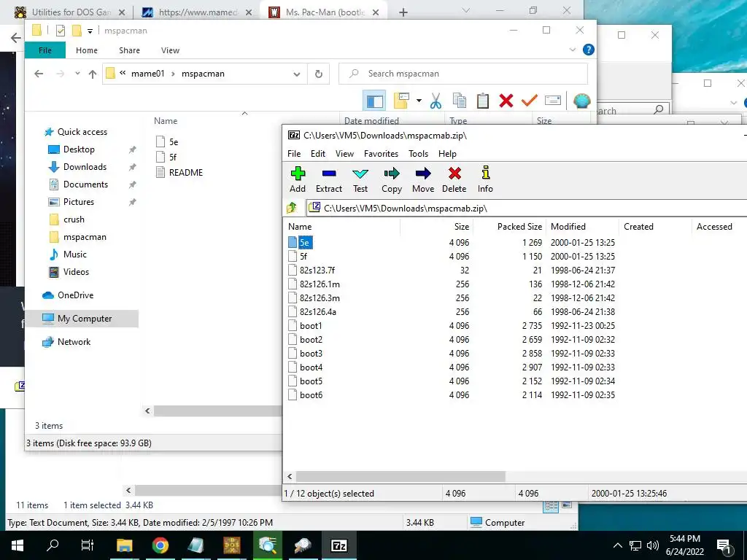Sort 7-Zip list by Packed Size column

tap(510, 227)
